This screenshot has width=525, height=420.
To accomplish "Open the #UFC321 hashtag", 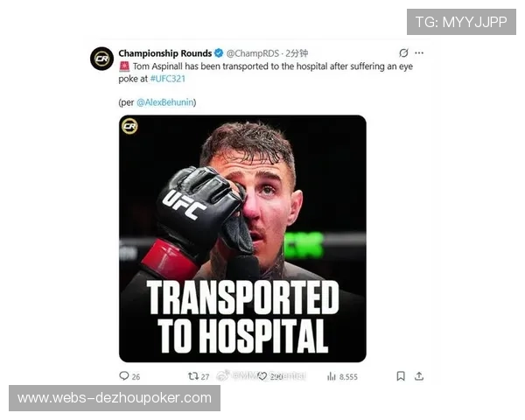I will (168, 79).
